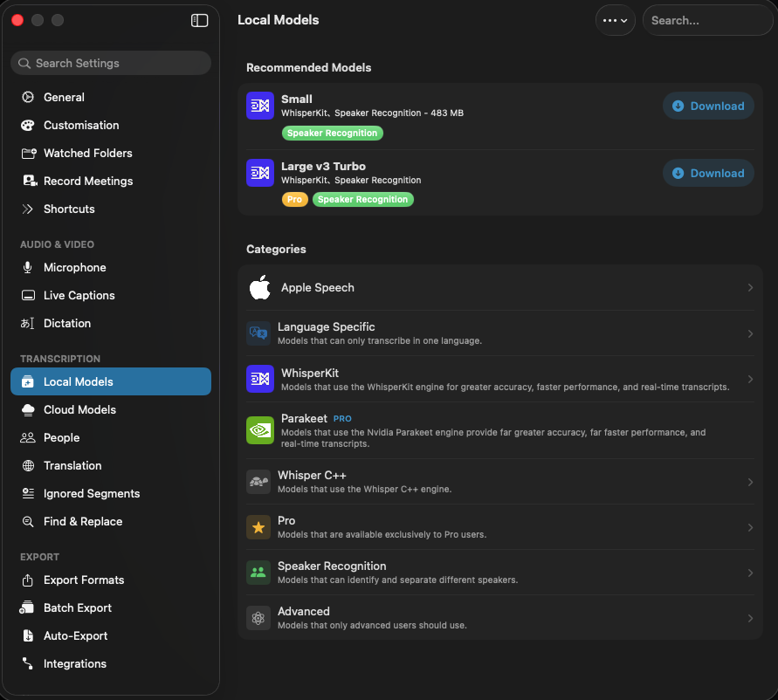
Task: Click 'Models that only advanced users should use.'
Action: tap(372, 625)
